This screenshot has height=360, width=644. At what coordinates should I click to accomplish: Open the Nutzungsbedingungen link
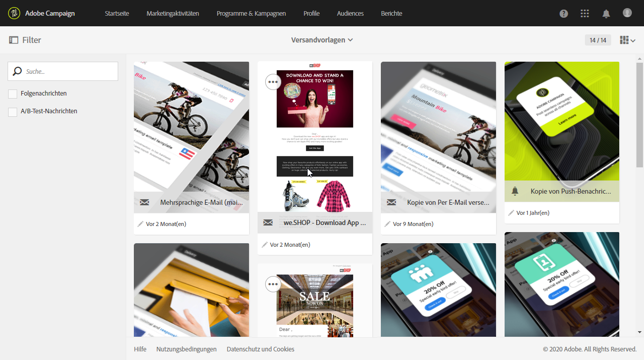(x=186, y=349)
